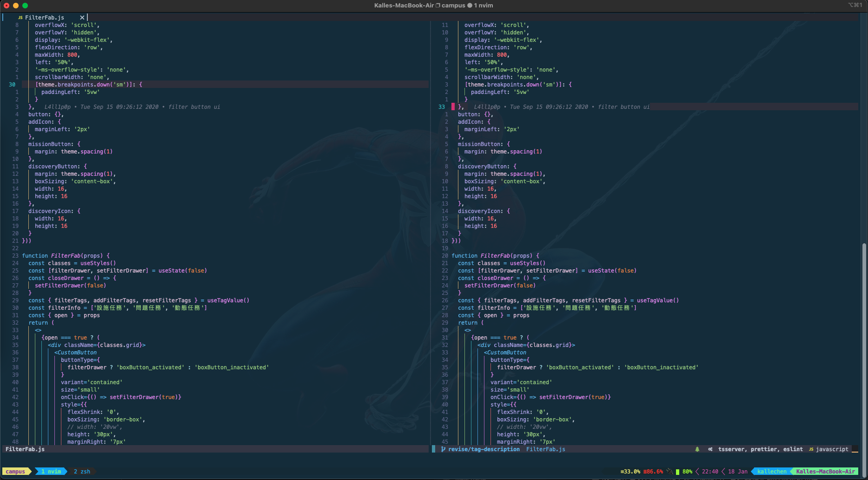Click the kallechen user segment
The height and width of the screenshot is (480, 868).
pyautogui.click(x=772, y=472)
